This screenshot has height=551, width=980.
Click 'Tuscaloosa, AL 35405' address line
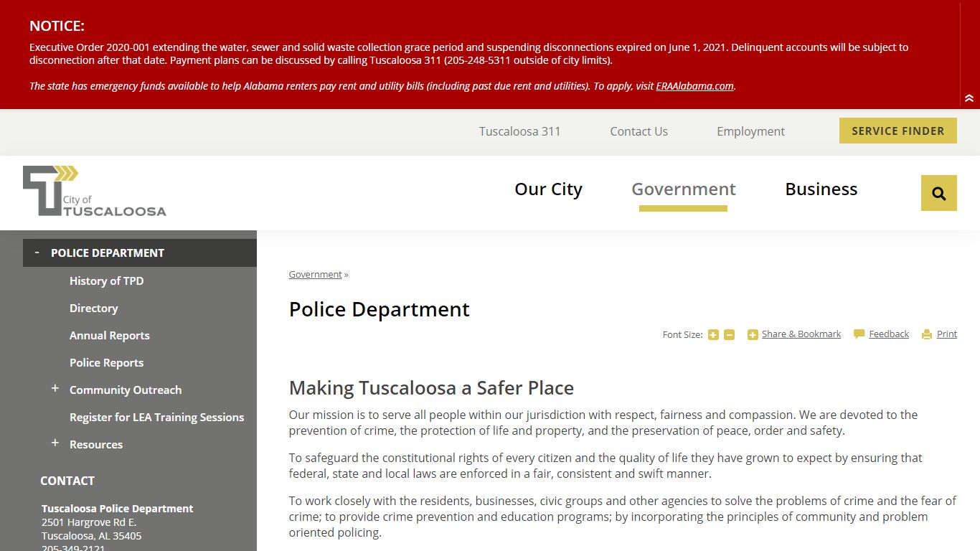pyautogui.click(x=91, y=536)
